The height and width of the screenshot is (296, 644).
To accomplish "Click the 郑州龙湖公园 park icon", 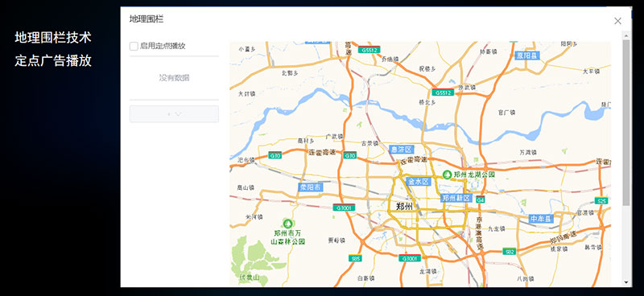I will click(447, 174).
